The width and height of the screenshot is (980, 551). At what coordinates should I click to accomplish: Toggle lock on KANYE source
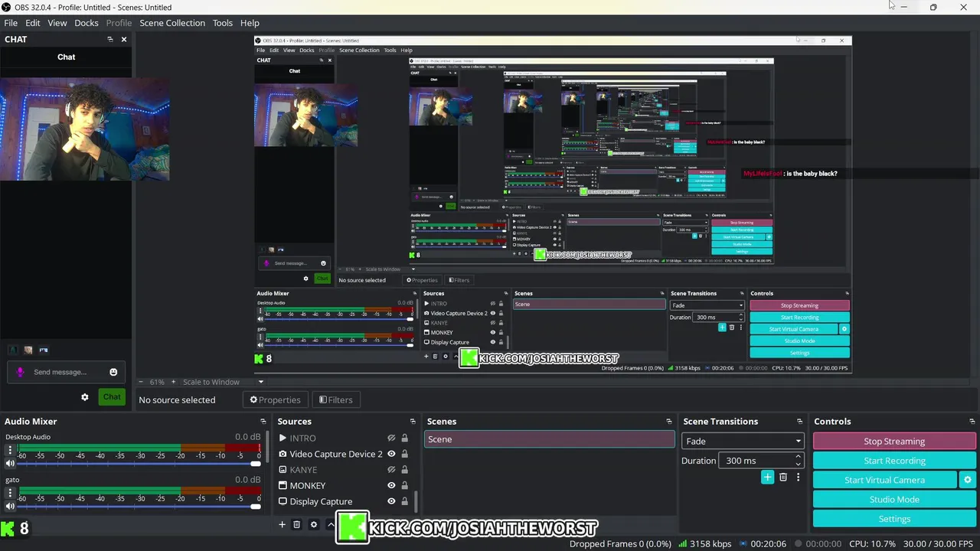tap(404, 470)
